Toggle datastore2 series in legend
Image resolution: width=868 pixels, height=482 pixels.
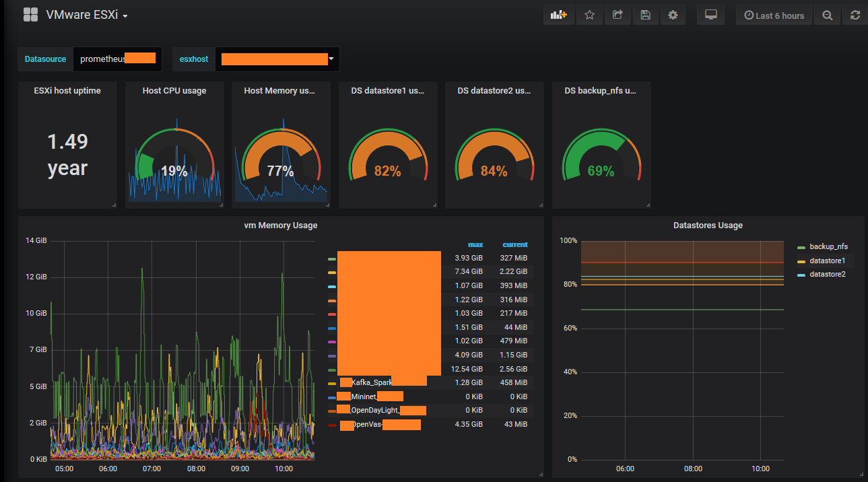tap(822, 274)
